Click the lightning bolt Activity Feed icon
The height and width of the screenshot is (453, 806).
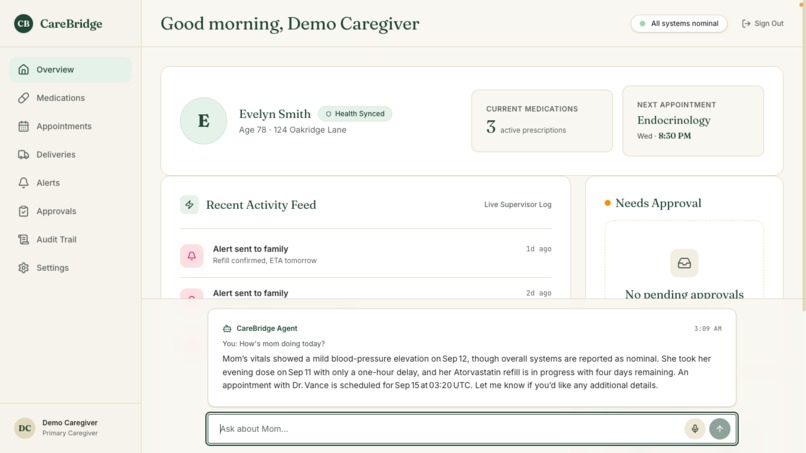coord(189,205)
